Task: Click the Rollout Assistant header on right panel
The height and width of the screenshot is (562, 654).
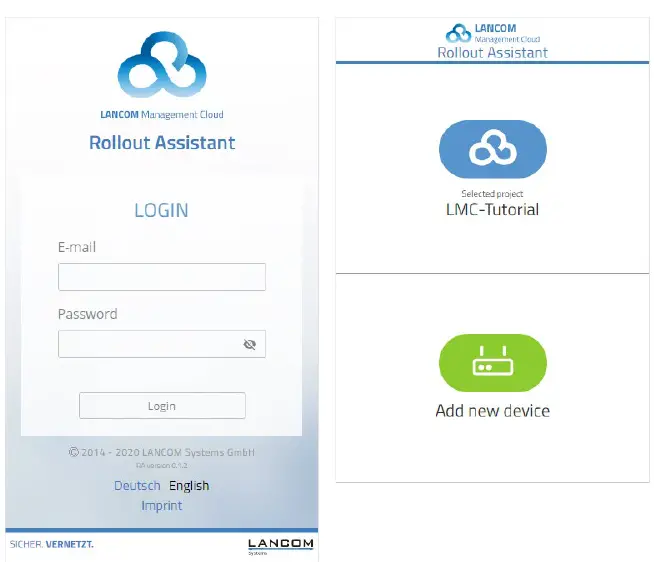Action: pos(493,53)
